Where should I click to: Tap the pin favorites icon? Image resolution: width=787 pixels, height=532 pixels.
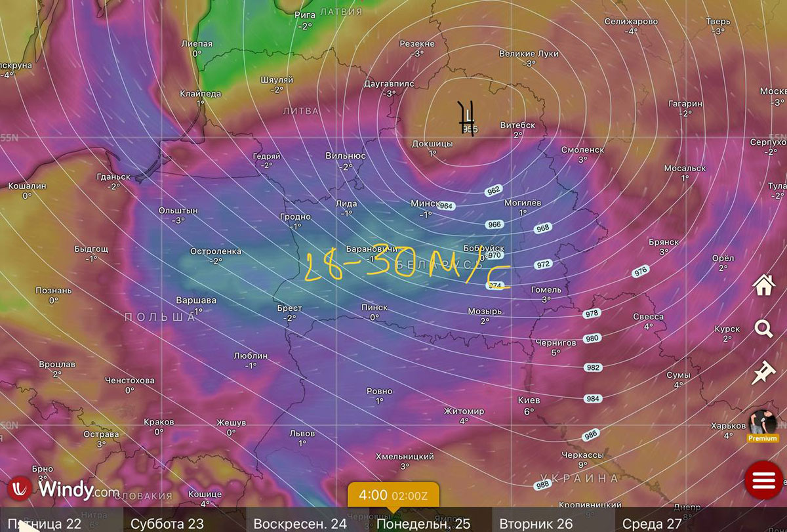[x=763, y=373]
